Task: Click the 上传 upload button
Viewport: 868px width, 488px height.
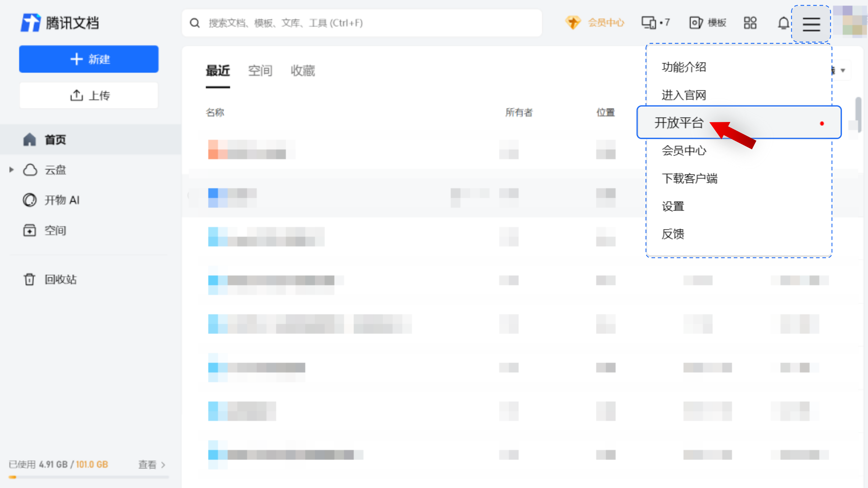Action: (89, 96)
